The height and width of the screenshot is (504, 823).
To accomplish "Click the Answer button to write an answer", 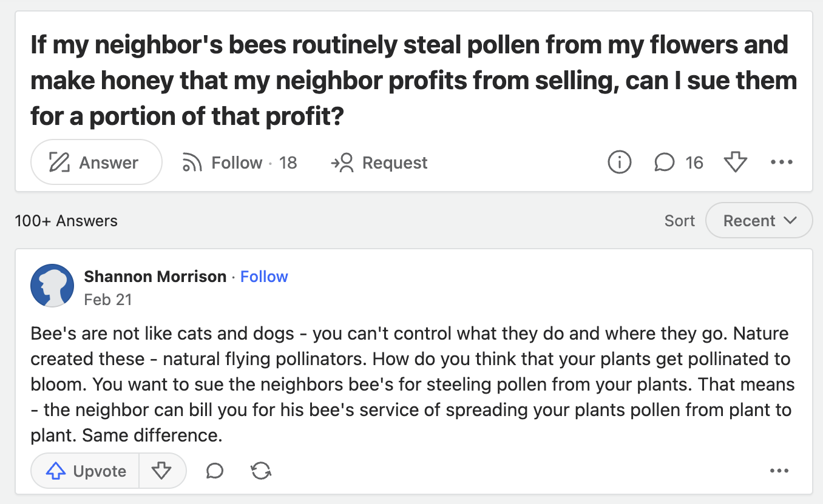I will (x=96, y=162).
